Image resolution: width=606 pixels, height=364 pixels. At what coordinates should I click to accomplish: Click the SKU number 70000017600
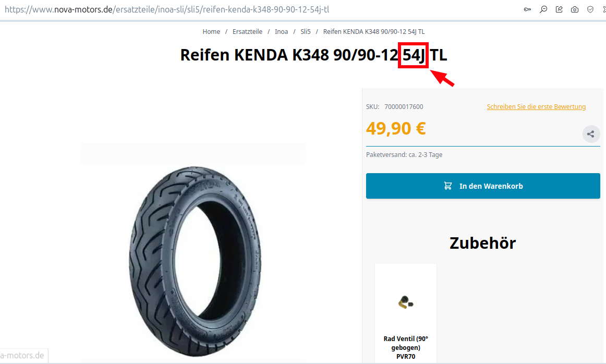coord(404,107)
